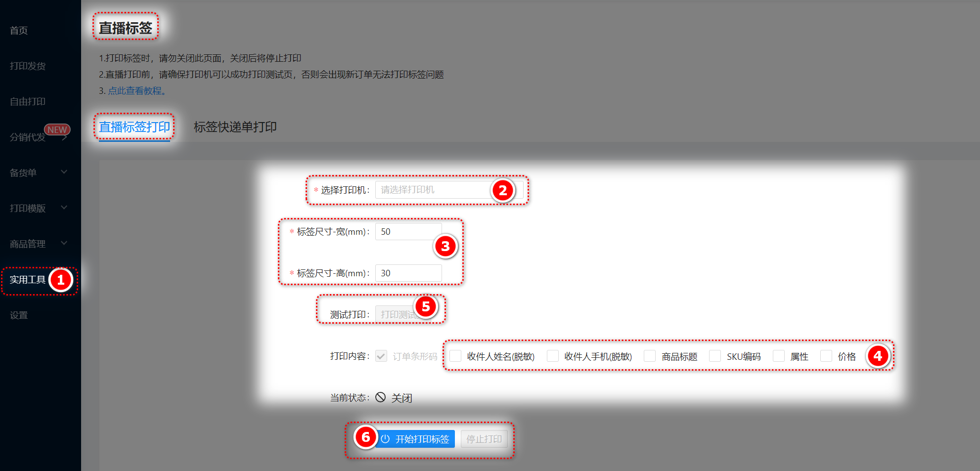980x471 pixels.
Task: Click the 点此查看教程 link
Action: tap(135, 91)
